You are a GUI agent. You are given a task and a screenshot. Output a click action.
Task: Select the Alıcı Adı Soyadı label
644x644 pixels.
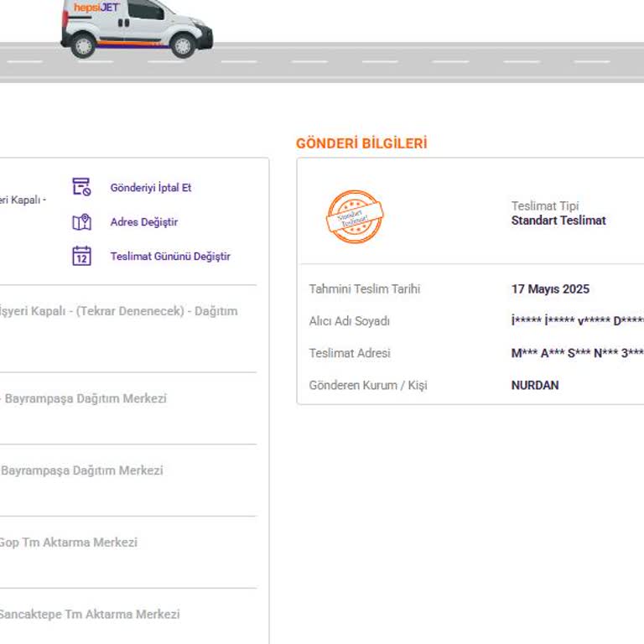[x=349, y=321]
